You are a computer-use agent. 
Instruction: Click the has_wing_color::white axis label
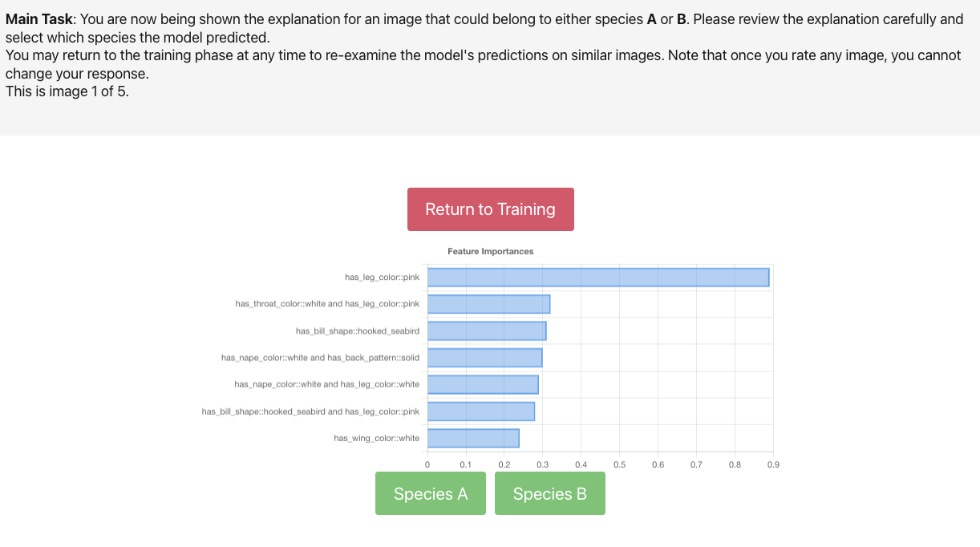point(376,438)
